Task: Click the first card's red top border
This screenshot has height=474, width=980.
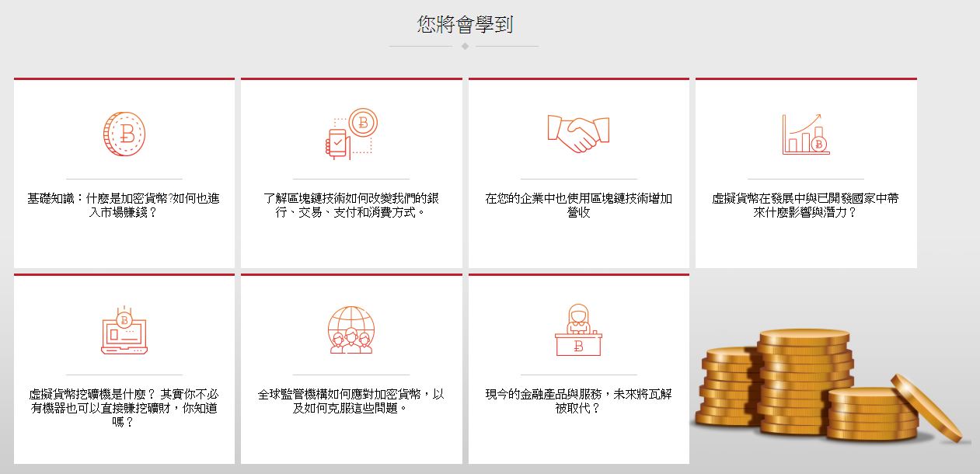Action: pyautogui.click(x=124, y=78)
